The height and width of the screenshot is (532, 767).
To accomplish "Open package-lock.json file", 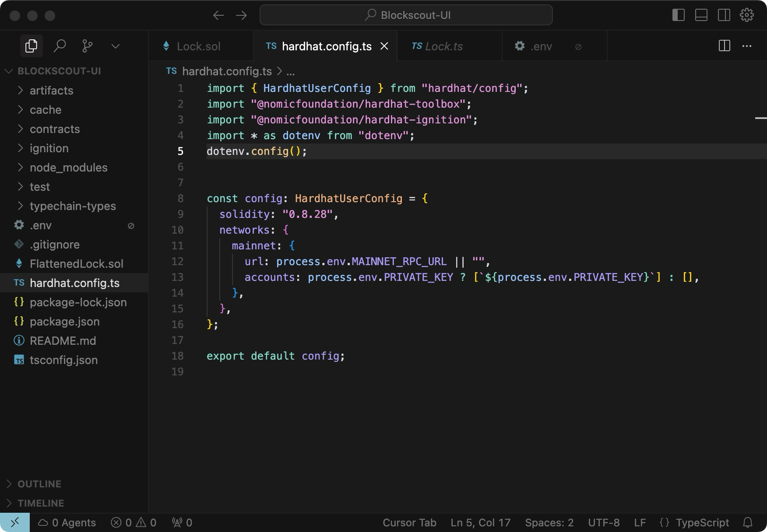I will click(74, 302).
